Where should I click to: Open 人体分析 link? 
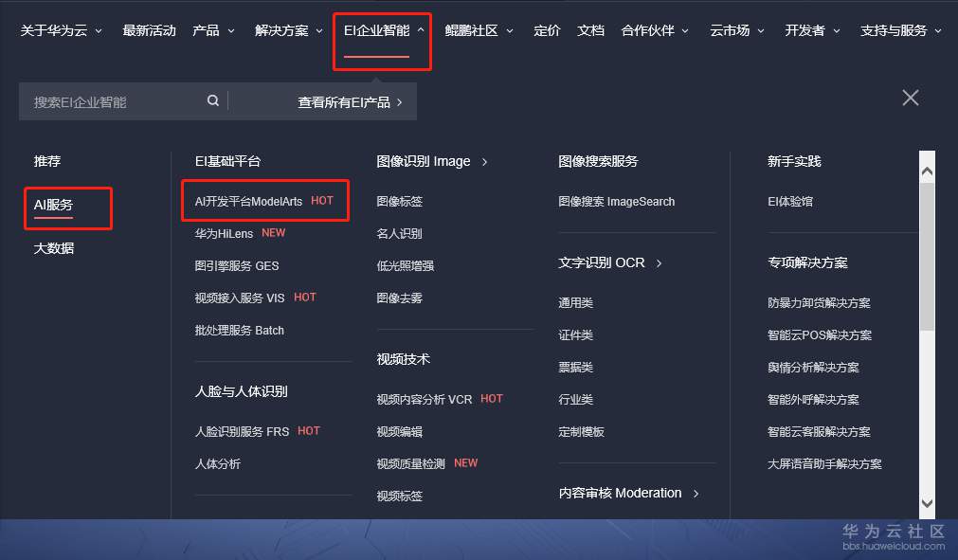tap(218, 463)
